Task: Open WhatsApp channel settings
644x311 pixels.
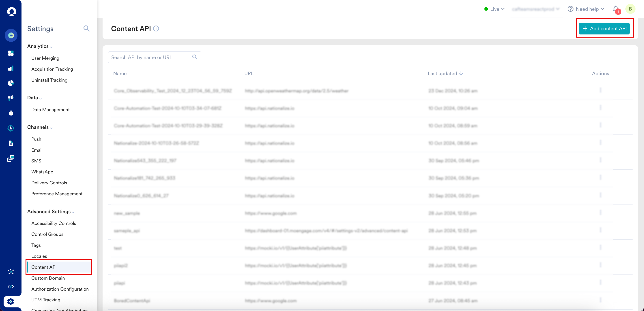Action: (42, 172)
